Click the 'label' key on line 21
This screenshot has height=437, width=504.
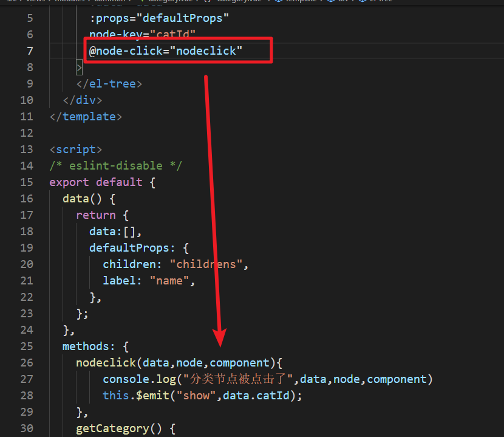(x=119, y=281)
